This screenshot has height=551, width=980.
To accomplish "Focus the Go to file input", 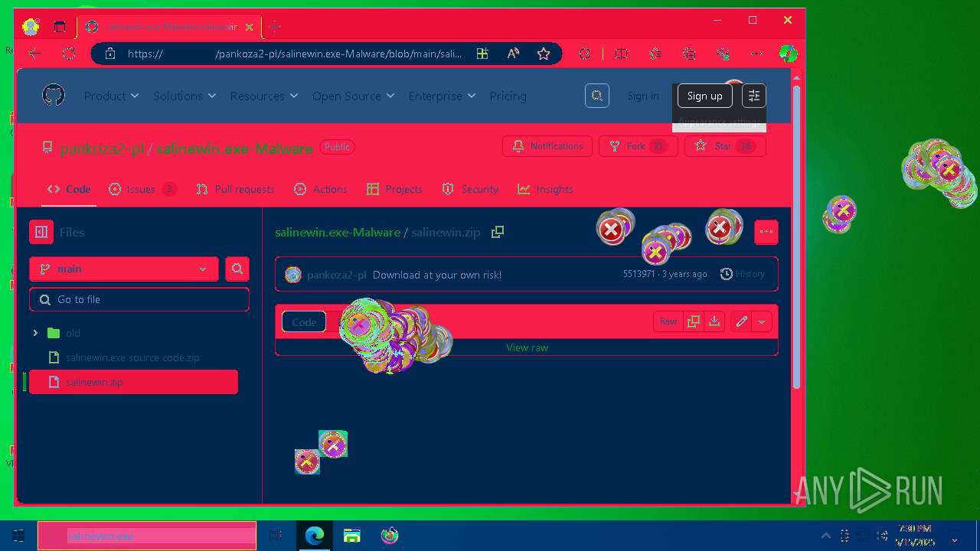I will tap(139, 299).
